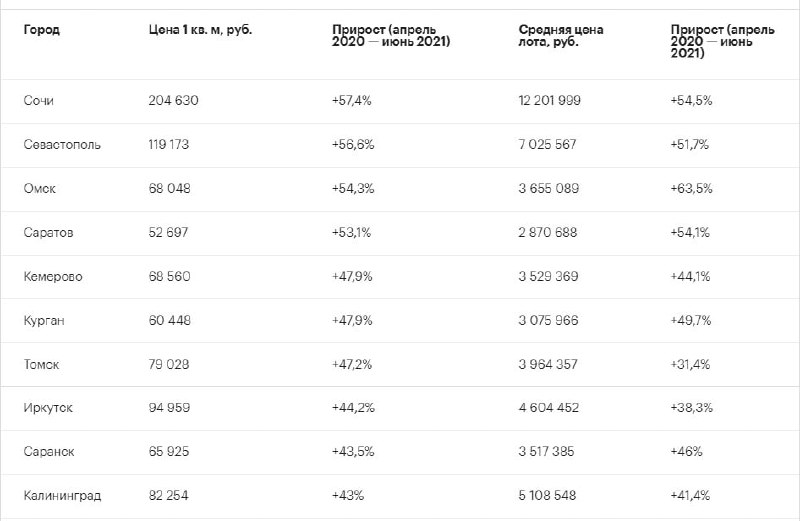
Task: Click the Город column header
Action: tap(41, 30)
